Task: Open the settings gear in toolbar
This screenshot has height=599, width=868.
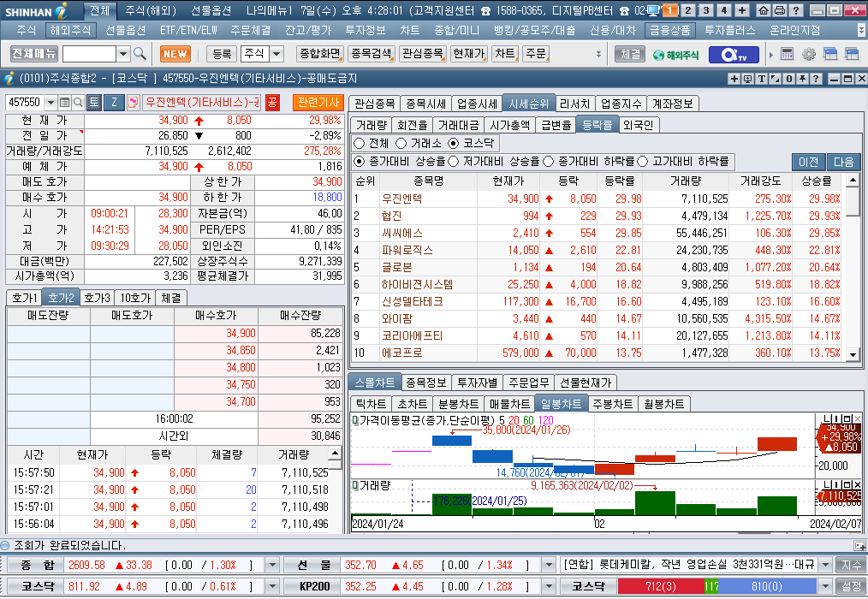Action: pos(809,54)
